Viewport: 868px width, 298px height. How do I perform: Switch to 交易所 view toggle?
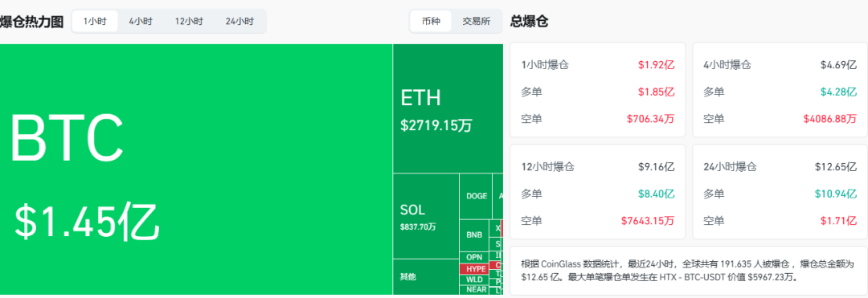(x=476, y=22)
